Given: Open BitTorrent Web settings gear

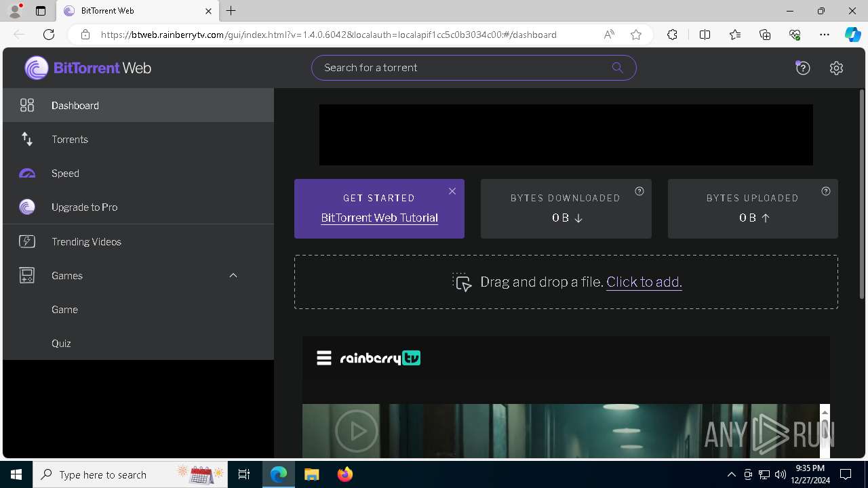Looking at the screenshot, I should [x=836, y=68].
